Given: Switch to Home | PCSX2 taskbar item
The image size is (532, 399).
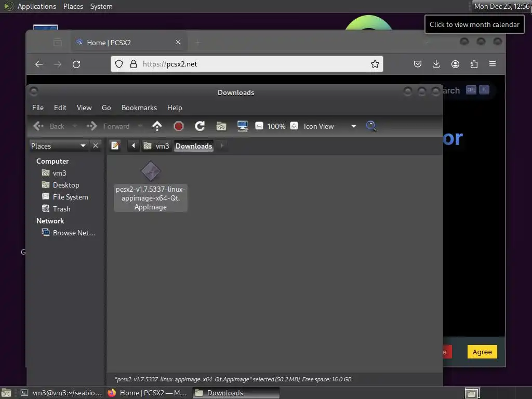Looking at the screenshot, I should tap(148, 393).
